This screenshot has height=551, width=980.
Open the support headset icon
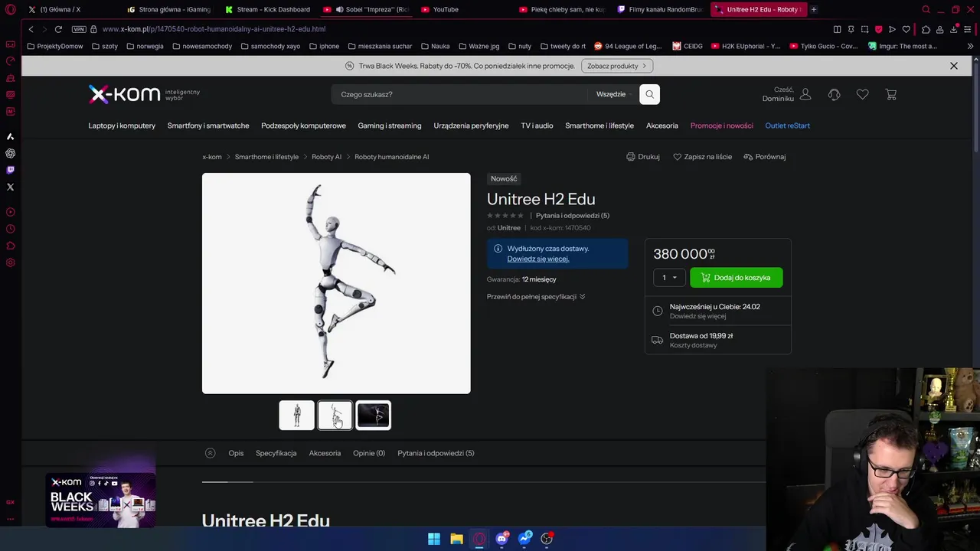click(x=834, y=94)
